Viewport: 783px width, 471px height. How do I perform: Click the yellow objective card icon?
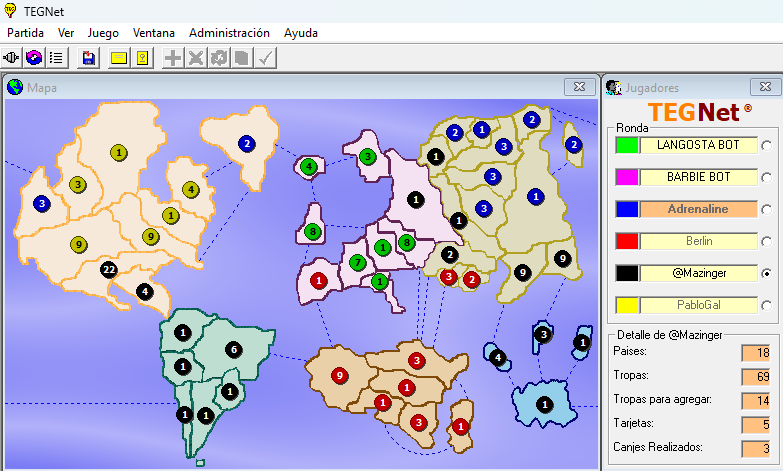142,57
